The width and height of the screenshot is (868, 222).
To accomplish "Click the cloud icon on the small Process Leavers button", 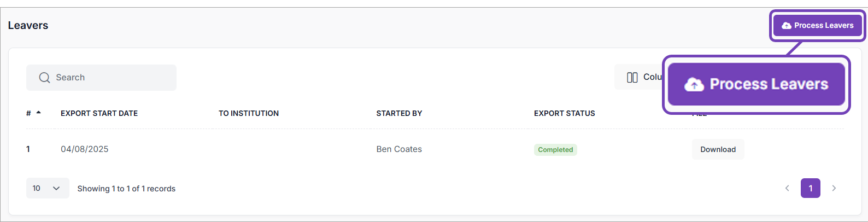I will [x=787, y=26].
